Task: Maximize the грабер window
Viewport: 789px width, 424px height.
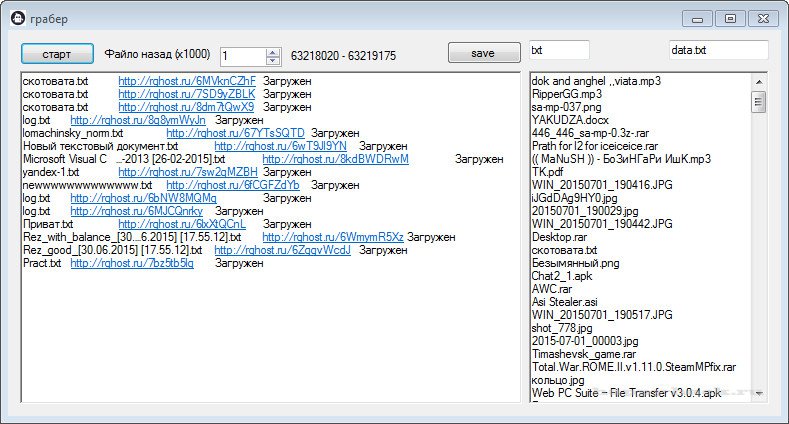Action: pyautogui.click(x=730, y=18)
